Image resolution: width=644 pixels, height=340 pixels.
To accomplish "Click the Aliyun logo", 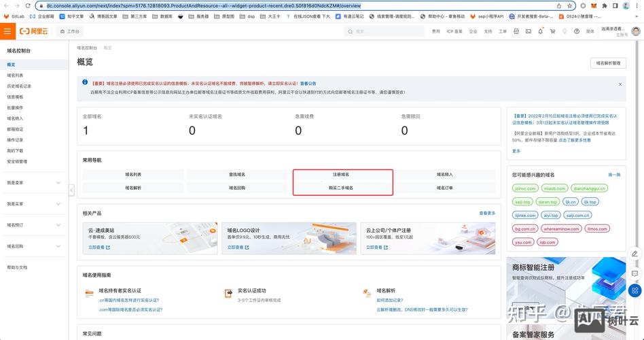I will 34,31.
